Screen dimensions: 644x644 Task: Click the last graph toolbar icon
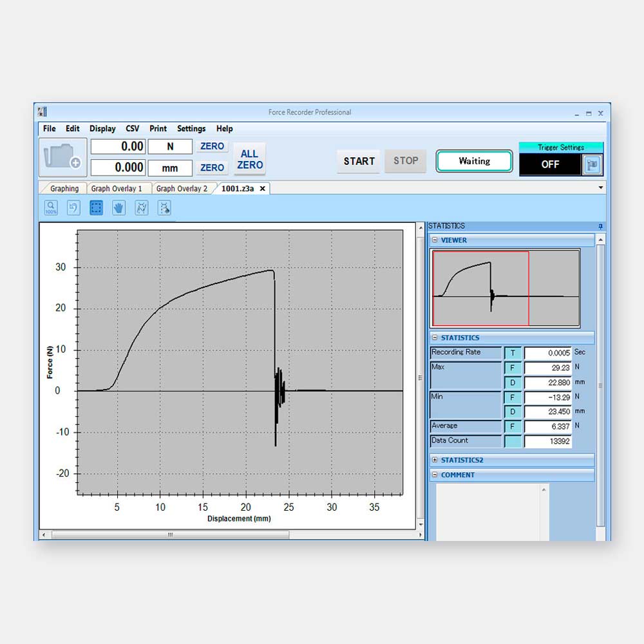tap(164, 208)
